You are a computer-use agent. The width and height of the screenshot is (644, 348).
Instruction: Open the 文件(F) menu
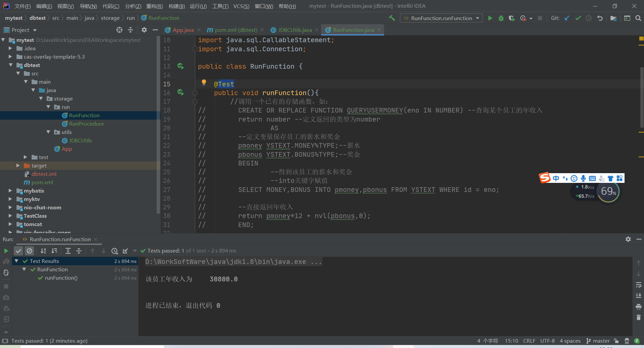point(23,6)
